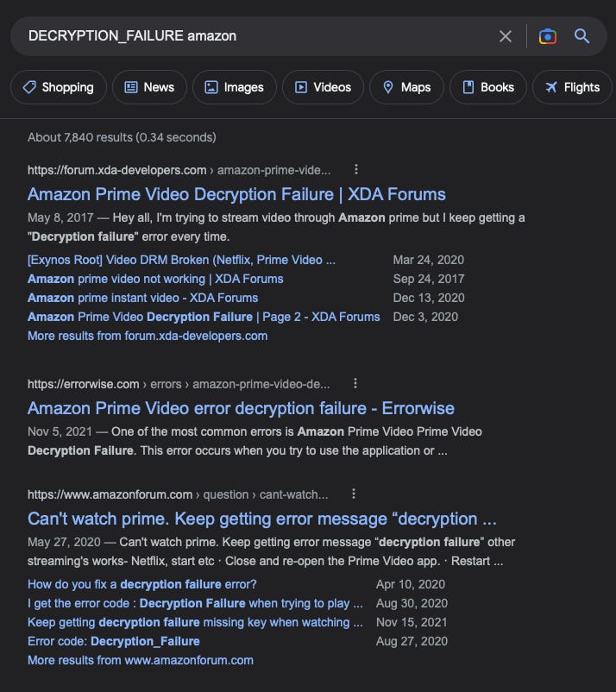Open Exynos Root Video DRM Broken sublink
The height and width of the screenshot is (692, 616).
coord(181,260)
